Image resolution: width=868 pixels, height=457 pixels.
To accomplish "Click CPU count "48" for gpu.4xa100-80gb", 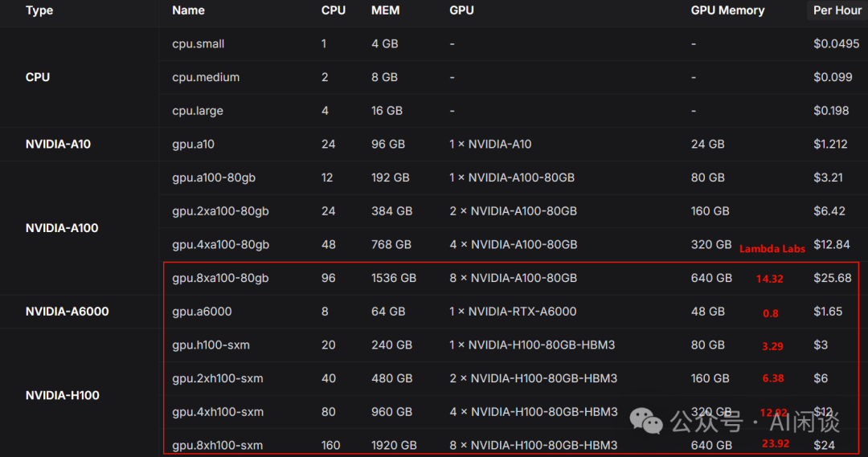I will coord(328,244).
